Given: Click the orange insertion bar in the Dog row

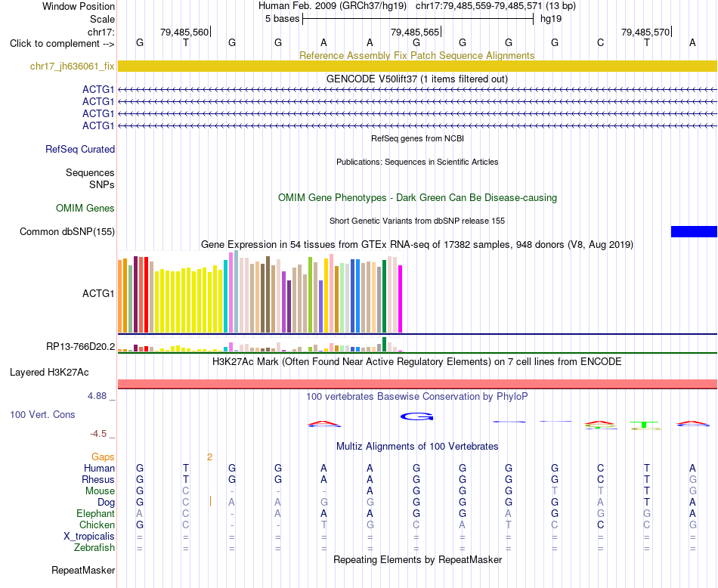Looking at the screenshot, I should (210, 501).
